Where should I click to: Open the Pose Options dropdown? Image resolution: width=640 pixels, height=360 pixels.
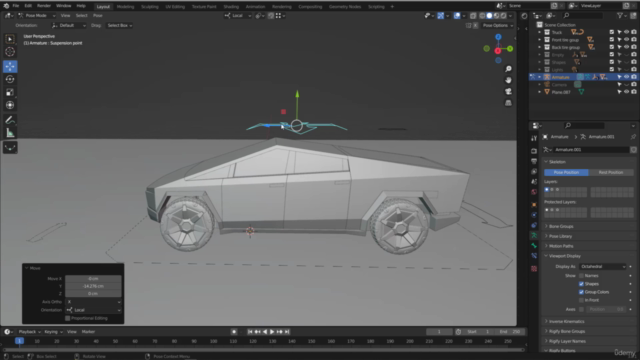click(498, 25)
